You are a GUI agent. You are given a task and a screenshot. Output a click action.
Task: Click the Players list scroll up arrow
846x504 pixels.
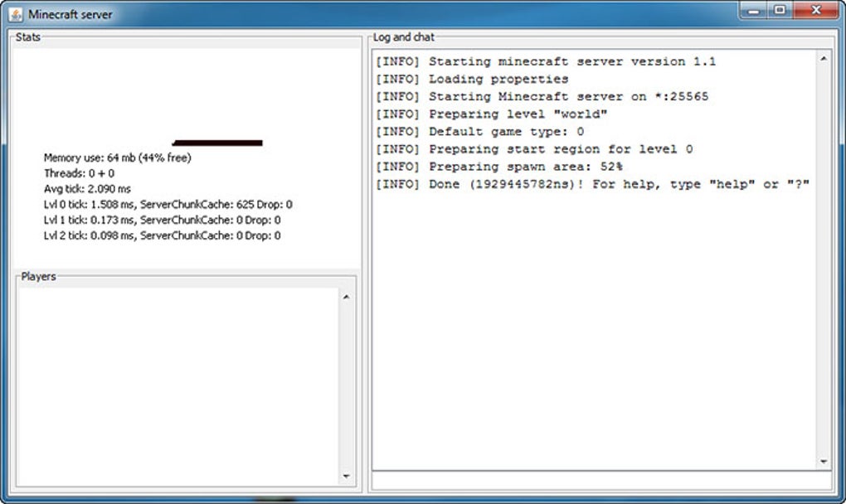point(347,297)
